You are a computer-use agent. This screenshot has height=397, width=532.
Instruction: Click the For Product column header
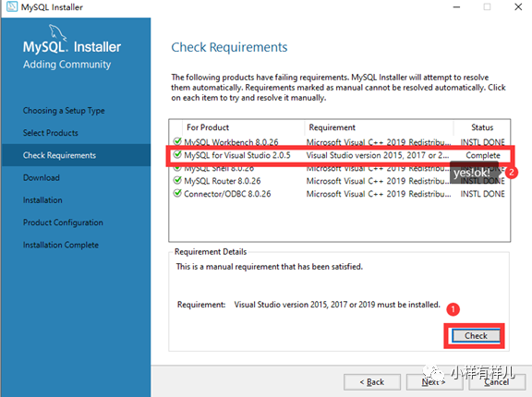208,127
